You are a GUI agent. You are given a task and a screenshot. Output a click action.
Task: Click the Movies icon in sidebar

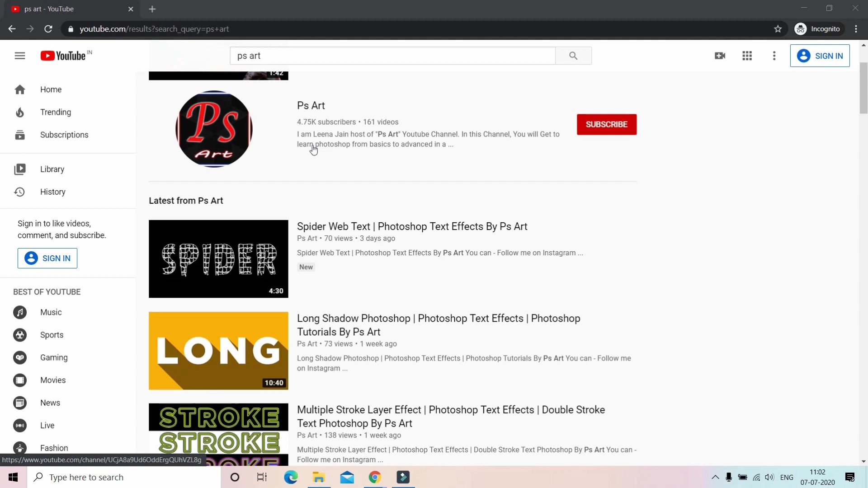click(x=20, y=380)
